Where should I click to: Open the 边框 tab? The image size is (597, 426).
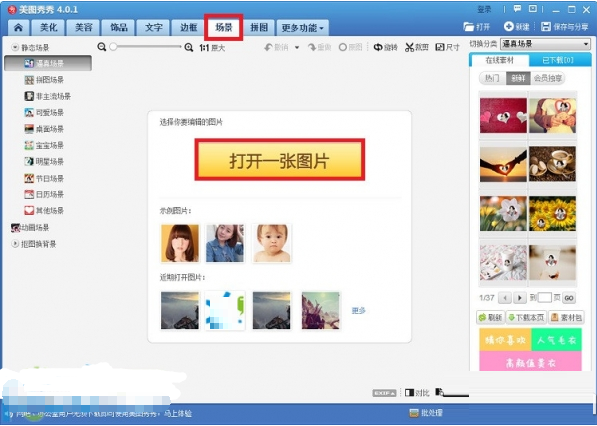pyautogui.click(x=188, y=28)
